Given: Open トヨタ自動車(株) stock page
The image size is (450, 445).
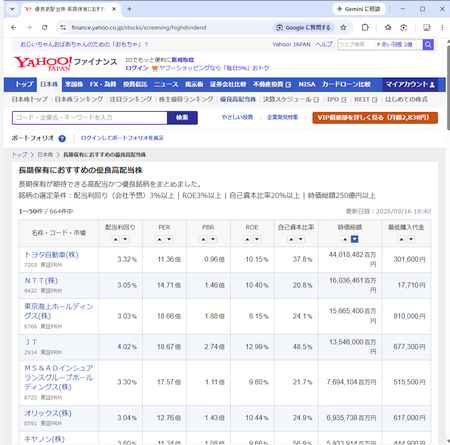Looking at the screenshot, I should point(51,255).
